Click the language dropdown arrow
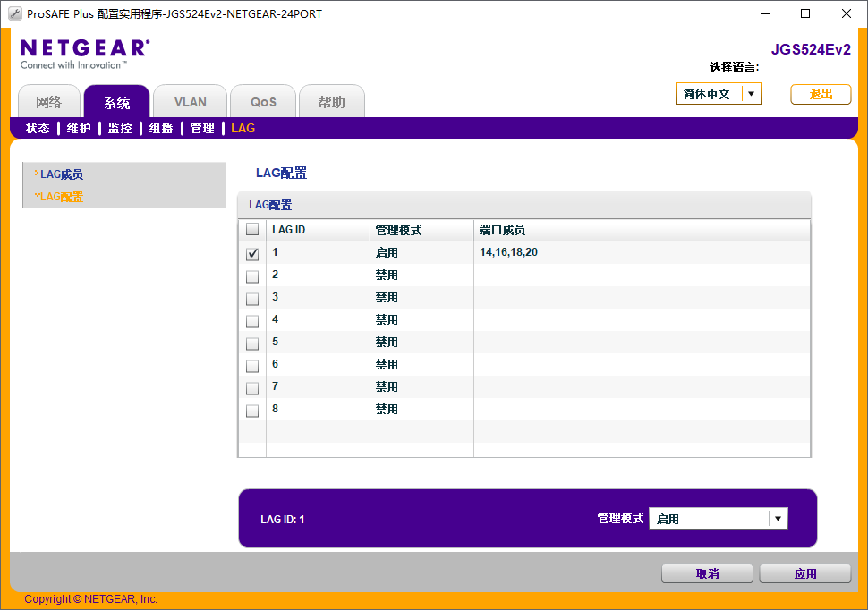868x610 pixels. click(x=751, y=94)
